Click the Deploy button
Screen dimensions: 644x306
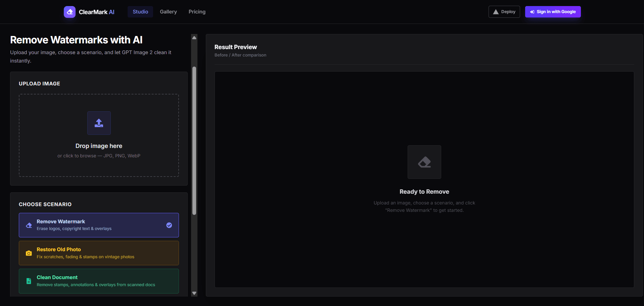504,12
